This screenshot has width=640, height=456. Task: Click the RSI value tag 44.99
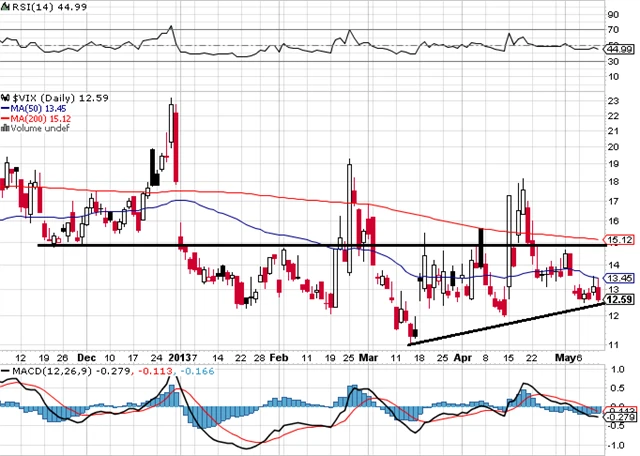[619, 47]
